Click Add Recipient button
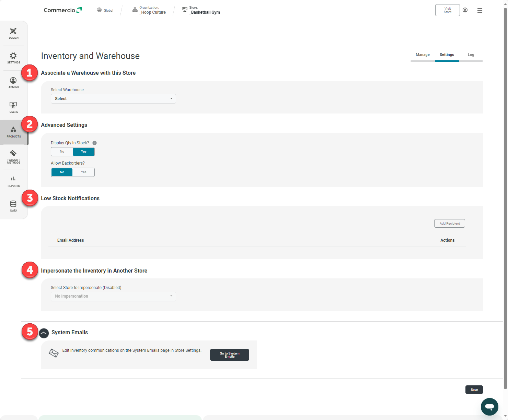Screen dimensions: 508x420 (x=449, y=224)
